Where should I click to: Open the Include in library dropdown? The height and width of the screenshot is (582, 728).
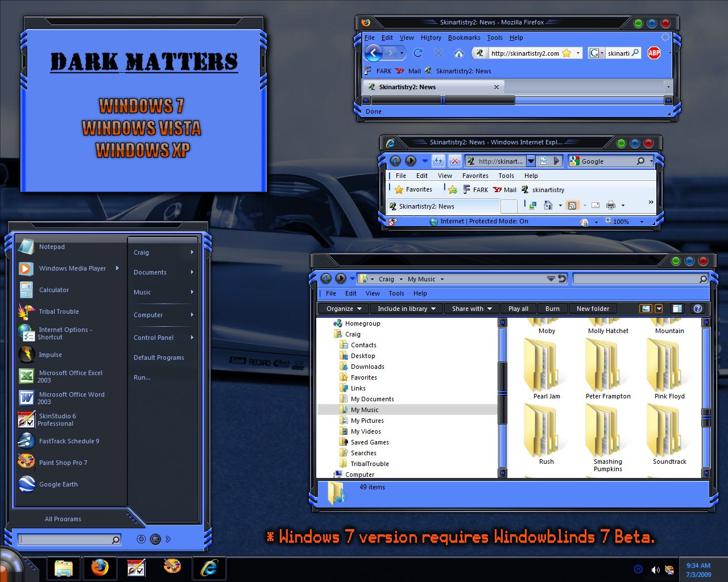pyautogui.click(x=407, y=309)
